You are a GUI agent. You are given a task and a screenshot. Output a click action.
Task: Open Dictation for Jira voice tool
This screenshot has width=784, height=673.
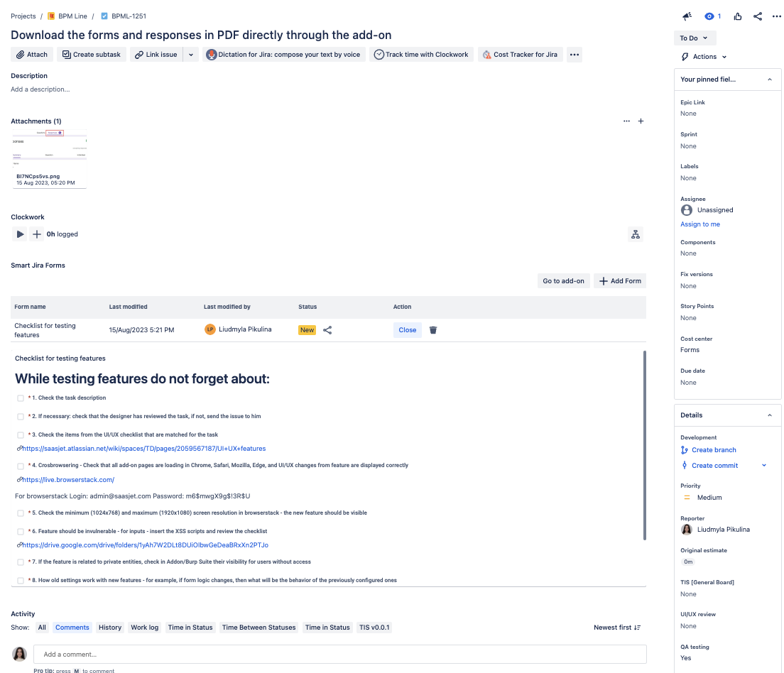click(x=284, y=55)
